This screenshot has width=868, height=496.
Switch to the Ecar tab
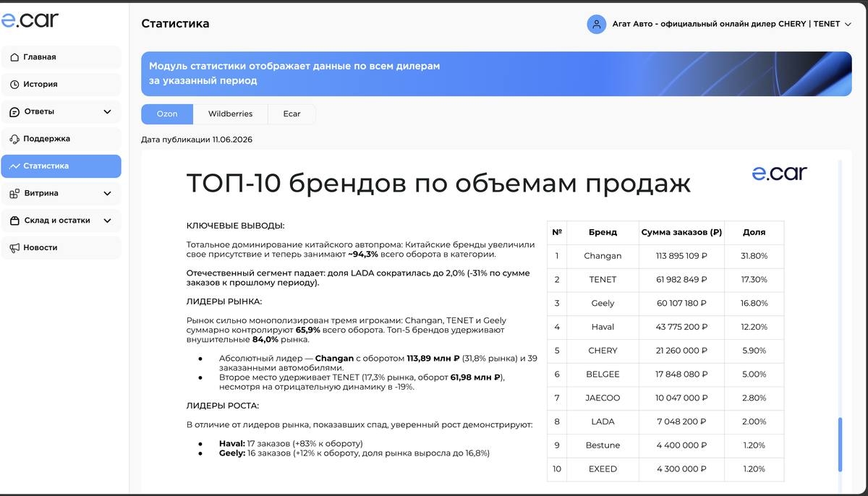(292, 114)
